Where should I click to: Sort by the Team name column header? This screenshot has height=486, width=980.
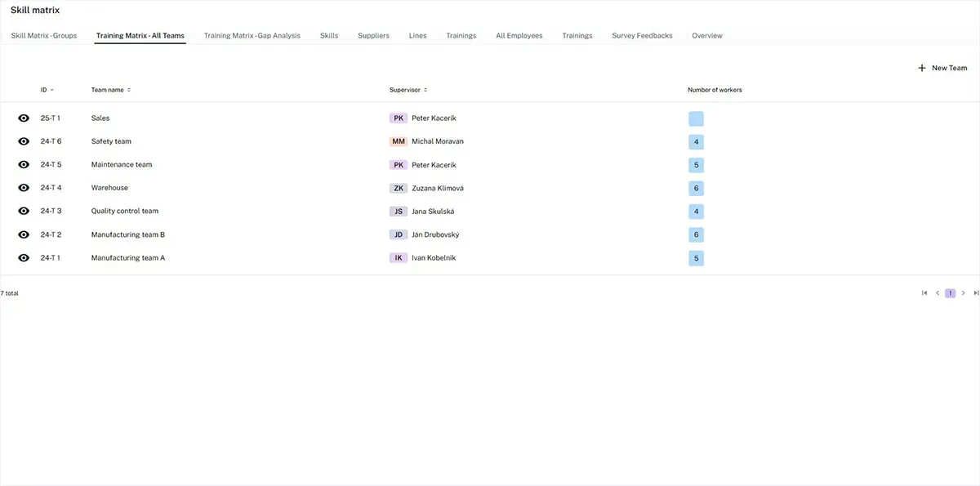pyautogui.click(x=111, y=90)
